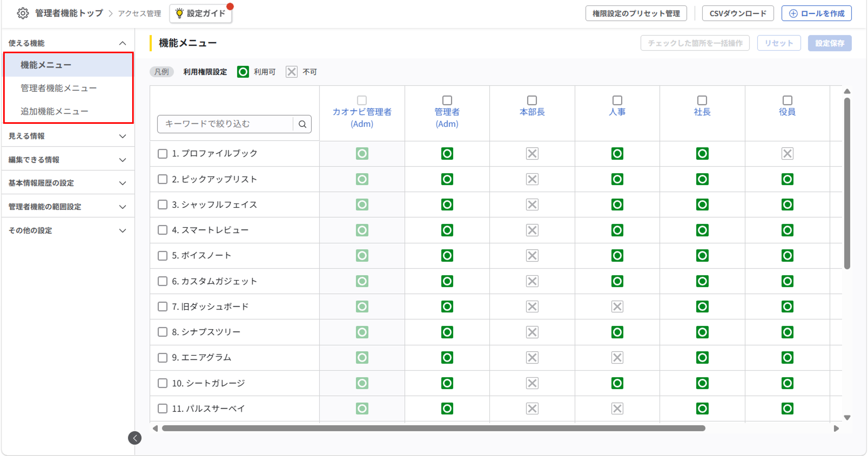Screen dimensions: 868x456
Task: Focus the キーワードで絞り込む search field
Action: (225, 124)
